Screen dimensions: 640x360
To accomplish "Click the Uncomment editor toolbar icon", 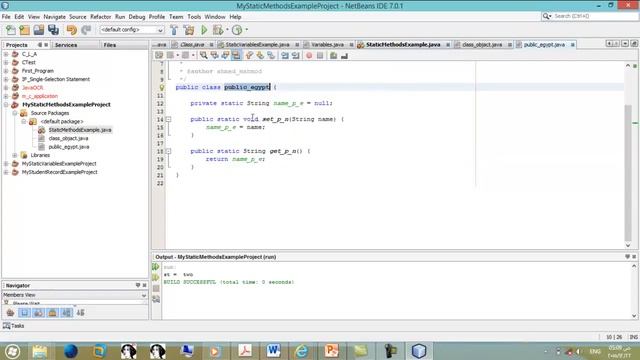I will click(344, 56).
